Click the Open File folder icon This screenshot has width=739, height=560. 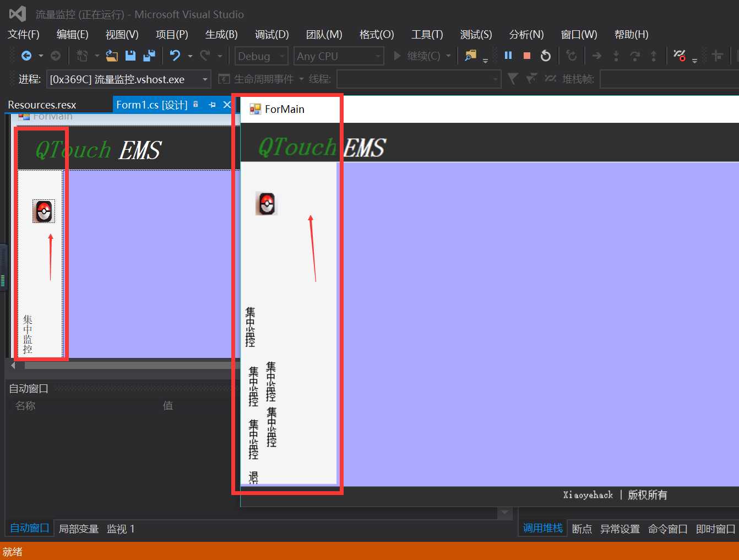112,56
